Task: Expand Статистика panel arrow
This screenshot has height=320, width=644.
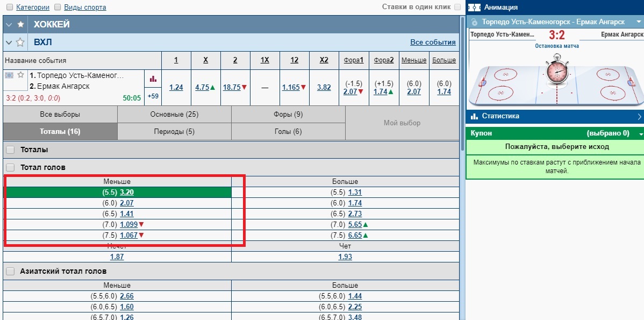Action: [x=639, y=117]
